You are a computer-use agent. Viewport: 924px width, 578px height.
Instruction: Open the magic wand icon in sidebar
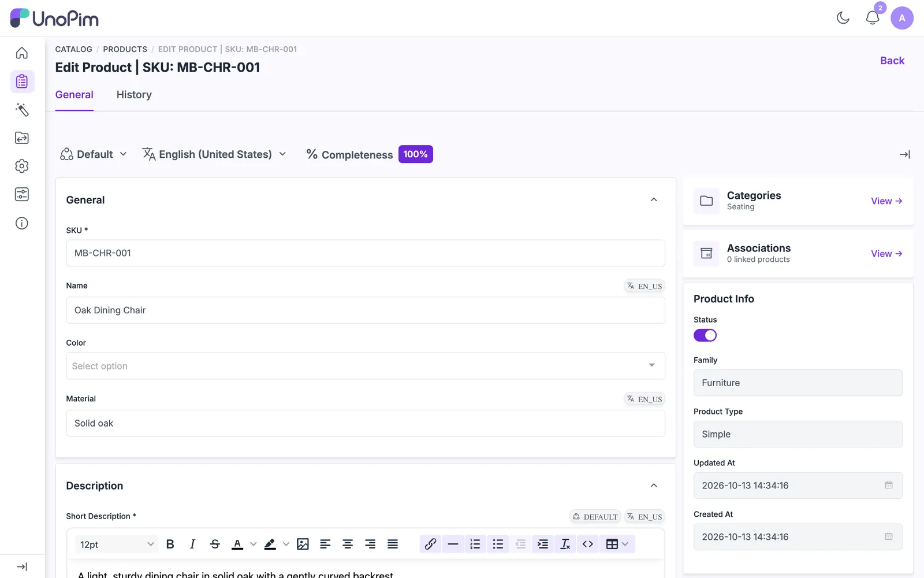pos(22,110)
